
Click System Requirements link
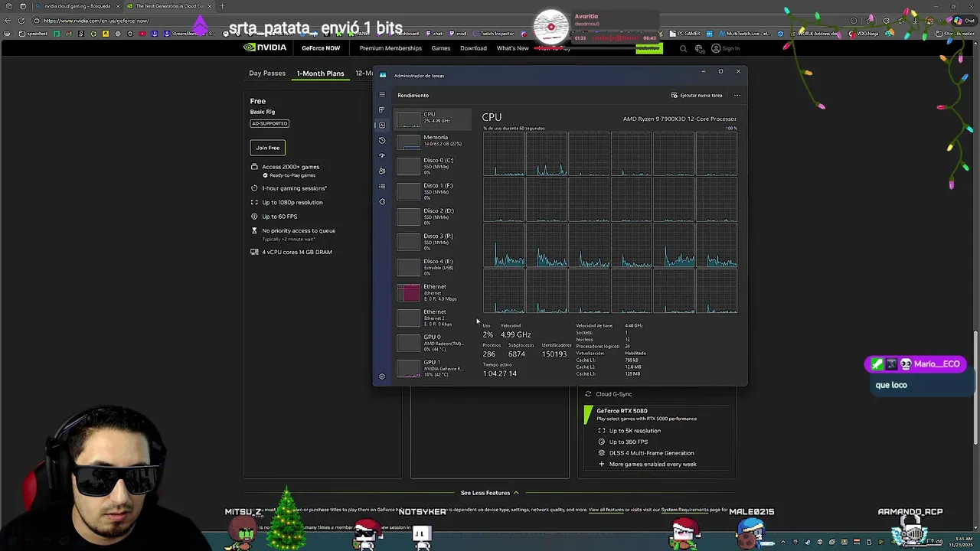point(685,510)
